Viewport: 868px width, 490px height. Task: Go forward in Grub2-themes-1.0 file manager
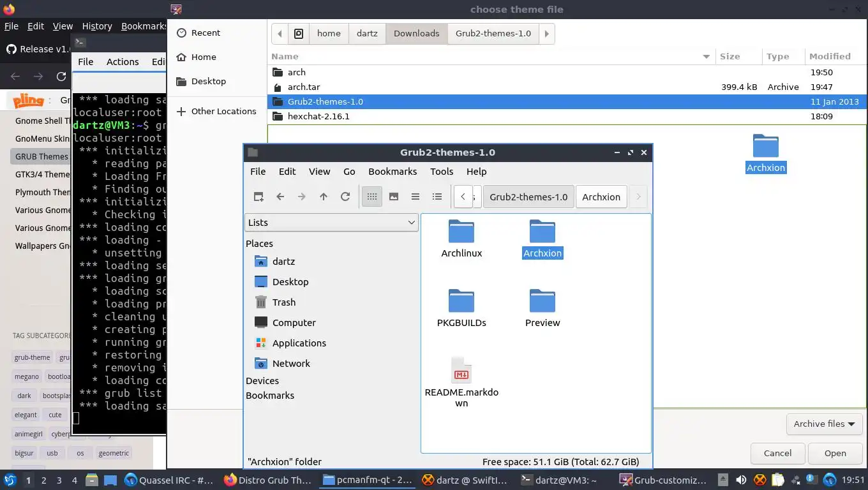[302, 197]
